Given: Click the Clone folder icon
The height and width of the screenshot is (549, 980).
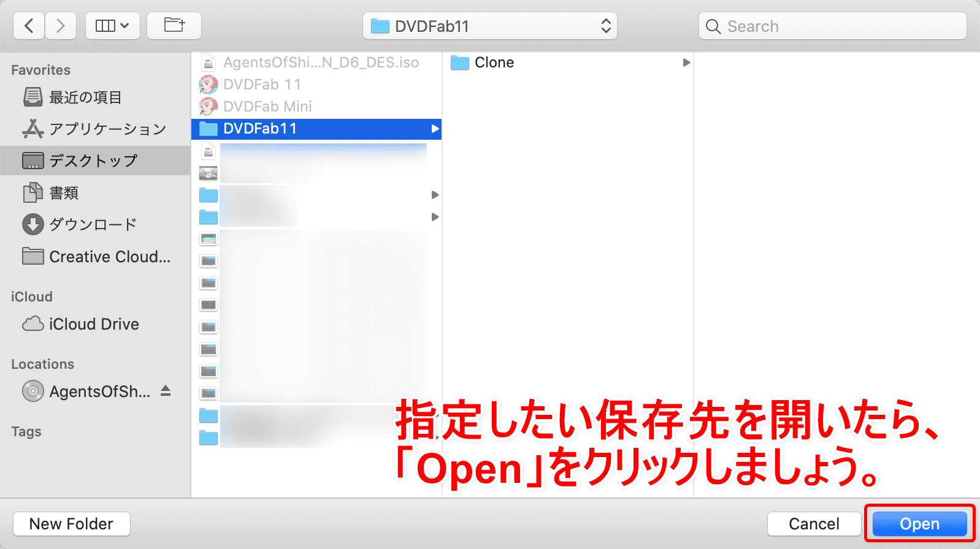Looking at the screenshot, I should coord(460,62).
